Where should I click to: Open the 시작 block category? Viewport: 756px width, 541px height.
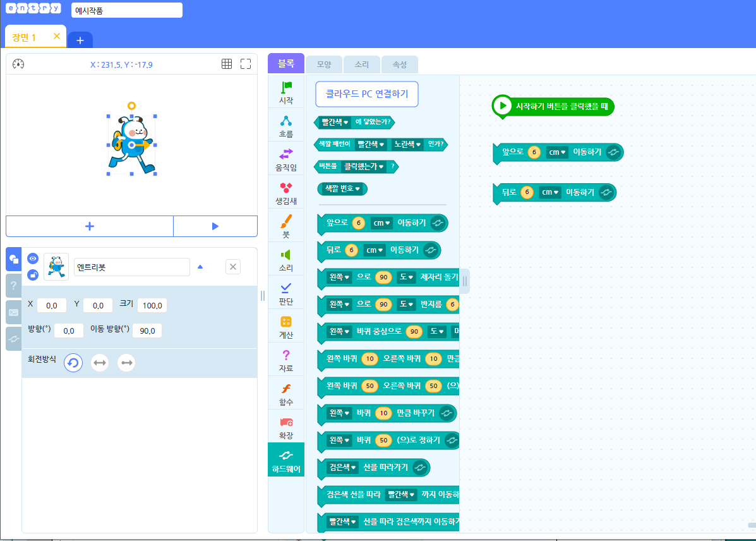pyautogui.click(x=286, y=93)
